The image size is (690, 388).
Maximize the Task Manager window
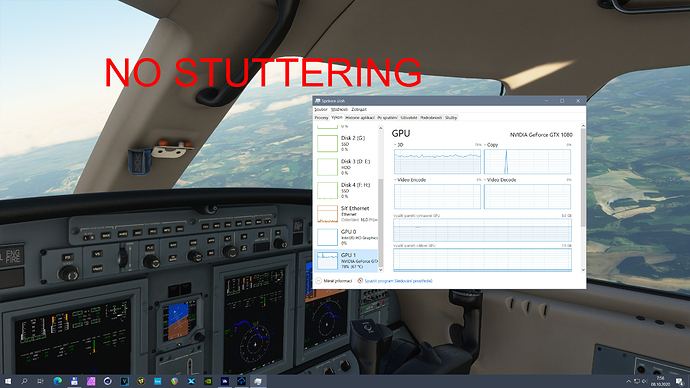[x=562, y=101]
